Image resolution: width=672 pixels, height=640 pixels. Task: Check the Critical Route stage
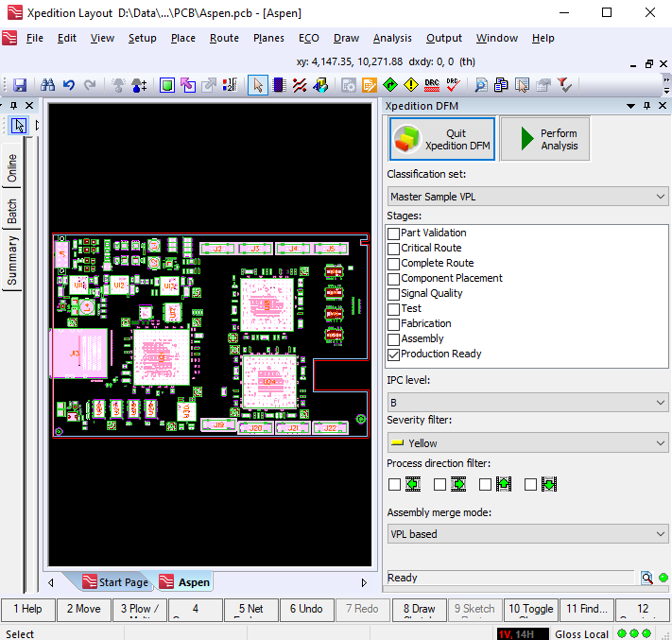393,249
